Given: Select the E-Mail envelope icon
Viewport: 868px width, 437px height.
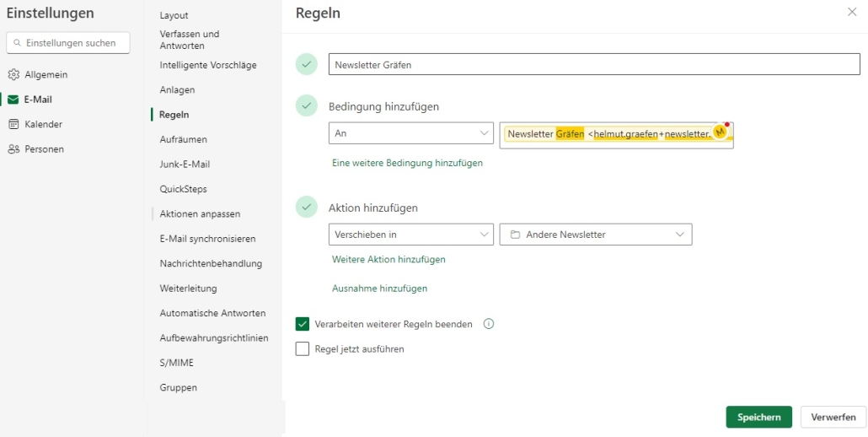Looking at the screenshot, I should (x=13, y=100).
